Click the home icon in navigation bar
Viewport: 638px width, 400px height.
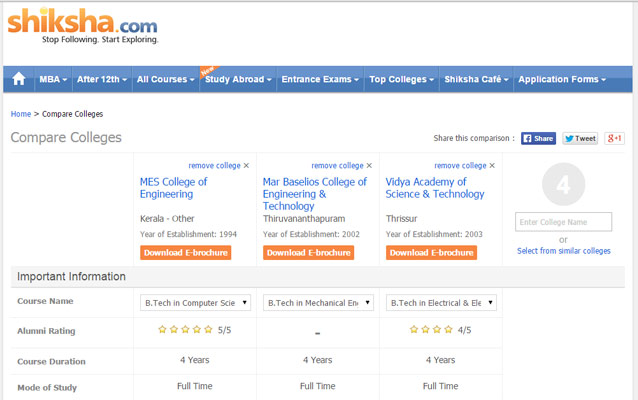[19, 79]
